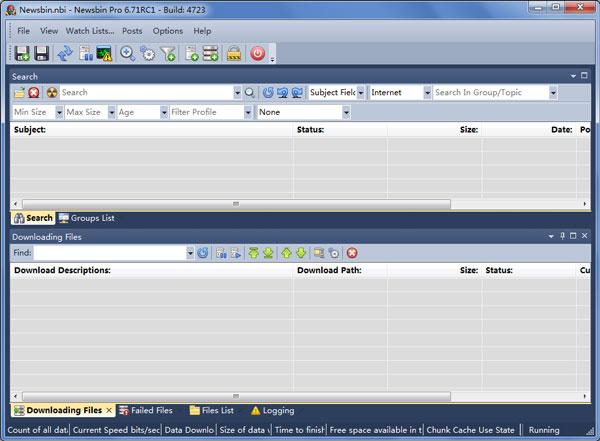Screen dimensions: 600x441
Task: Click the radioactive symbol icon beside Search box
Action: [52, 93]
